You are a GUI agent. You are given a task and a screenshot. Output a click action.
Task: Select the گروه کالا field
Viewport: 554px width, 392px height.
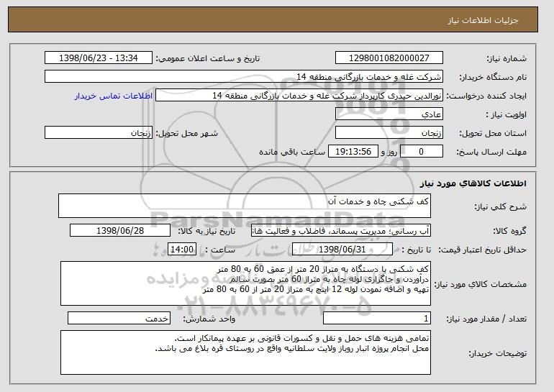pos(341,231)
